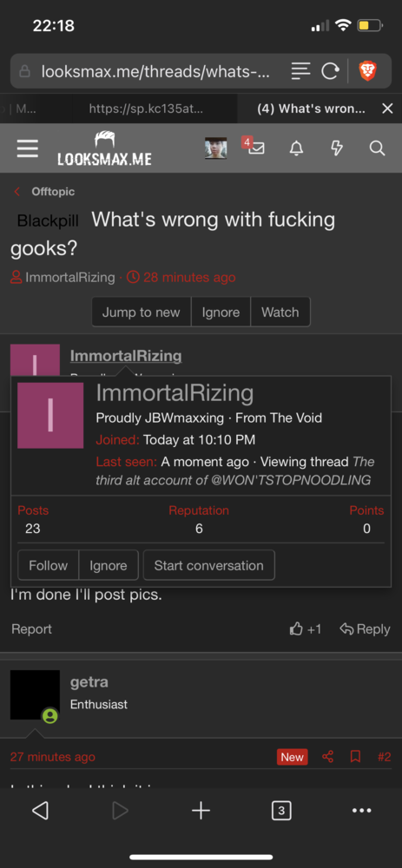Like the post with thumbs up
This screenshot has width=402, height=868.
pos(306,628)
